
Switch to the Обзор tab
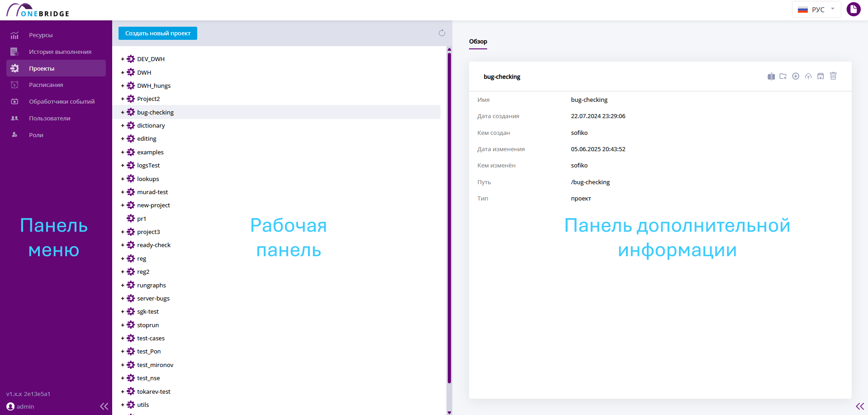click(478, 42)
